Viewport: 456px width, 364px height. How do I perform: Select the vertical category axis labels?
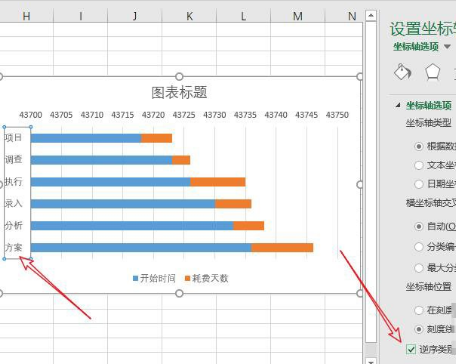(17, 193)
